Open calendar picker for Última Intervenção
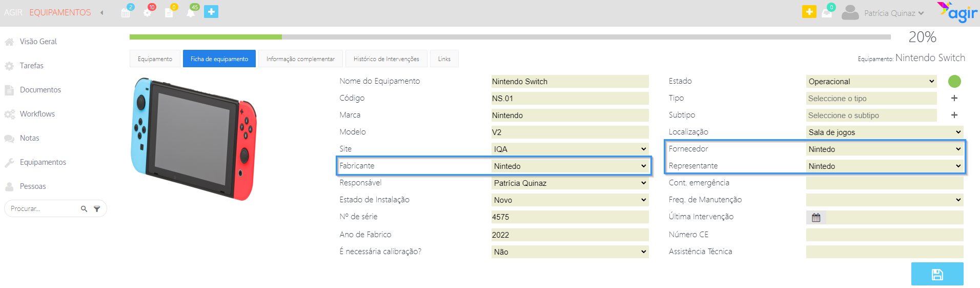Image resolution: width=980 pixels, height=288 pixels. [816, 218]
